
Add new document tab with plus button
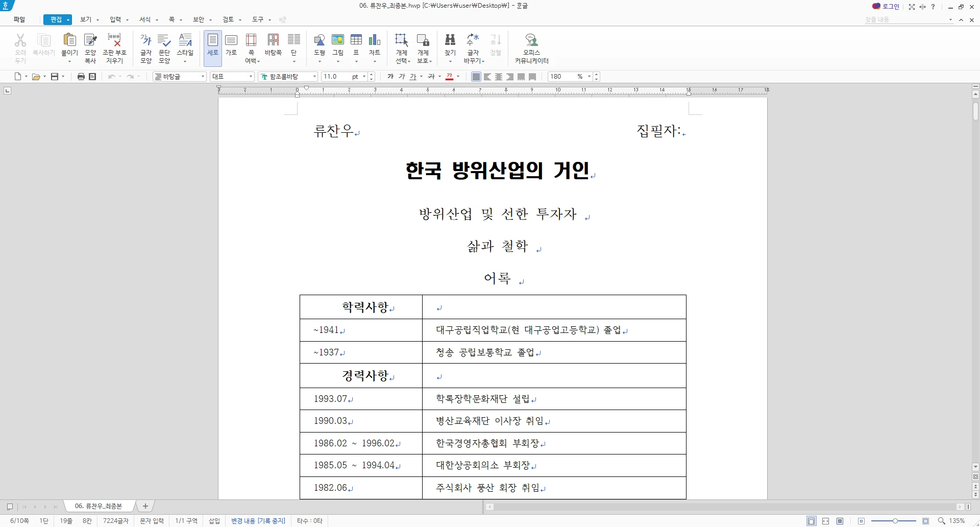(x=145, y=506)
